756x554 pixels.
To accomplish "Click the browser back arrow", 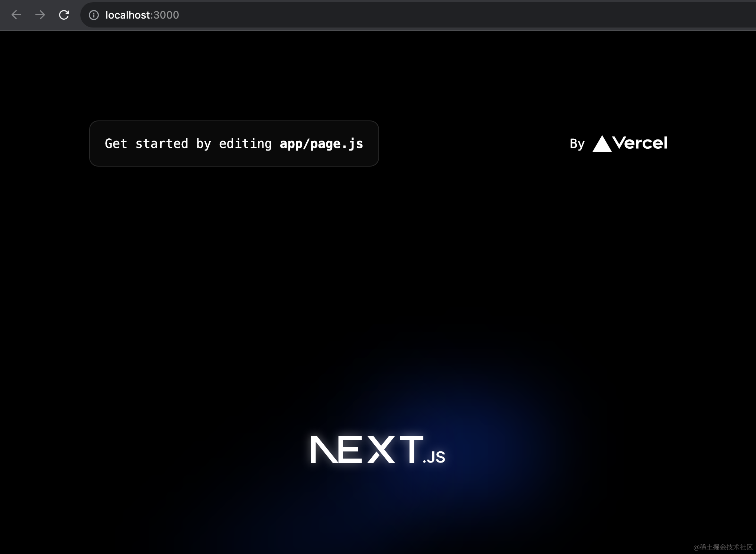I will click(x=16, y=15).
